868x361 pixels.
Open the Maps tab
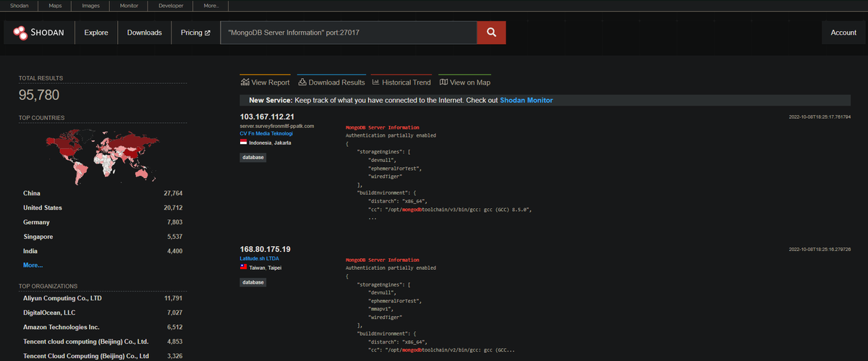click(55, 5)
